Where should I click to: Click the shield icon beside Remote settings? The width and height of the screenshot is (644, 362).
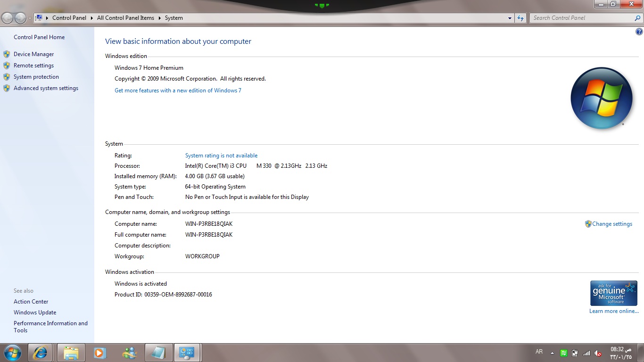coord(7,66)
